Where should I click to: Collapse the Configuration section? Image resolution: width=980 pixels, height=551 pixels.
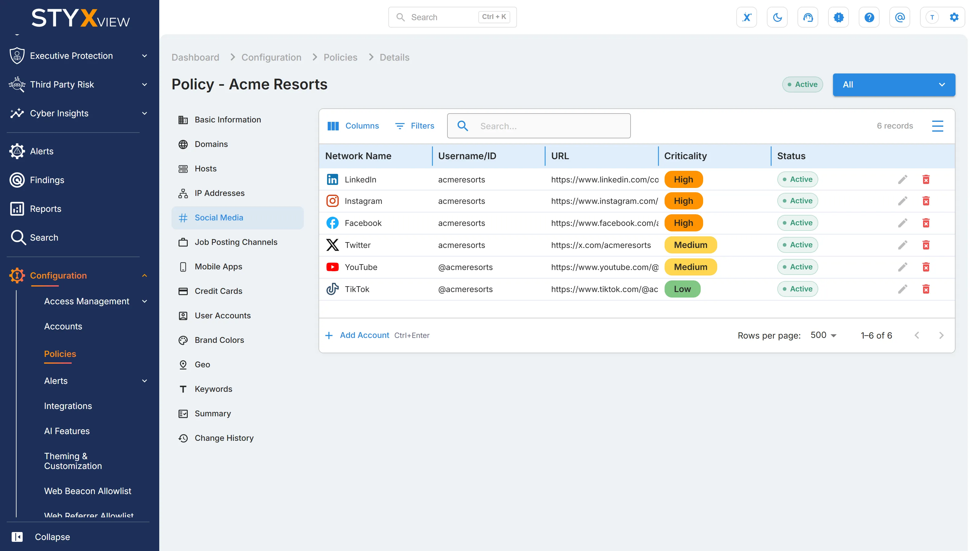point(78,276)
